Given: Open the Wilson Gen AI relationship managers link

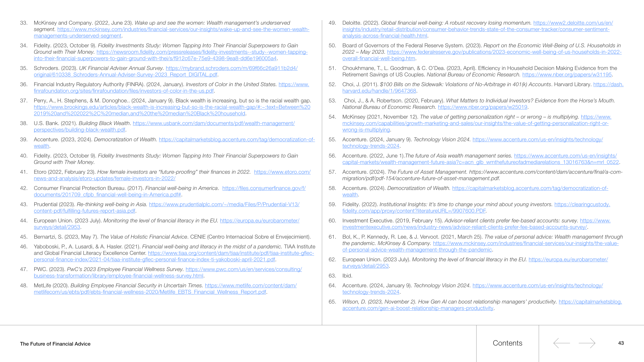Looking at the screenshot, I should (417, 308).
